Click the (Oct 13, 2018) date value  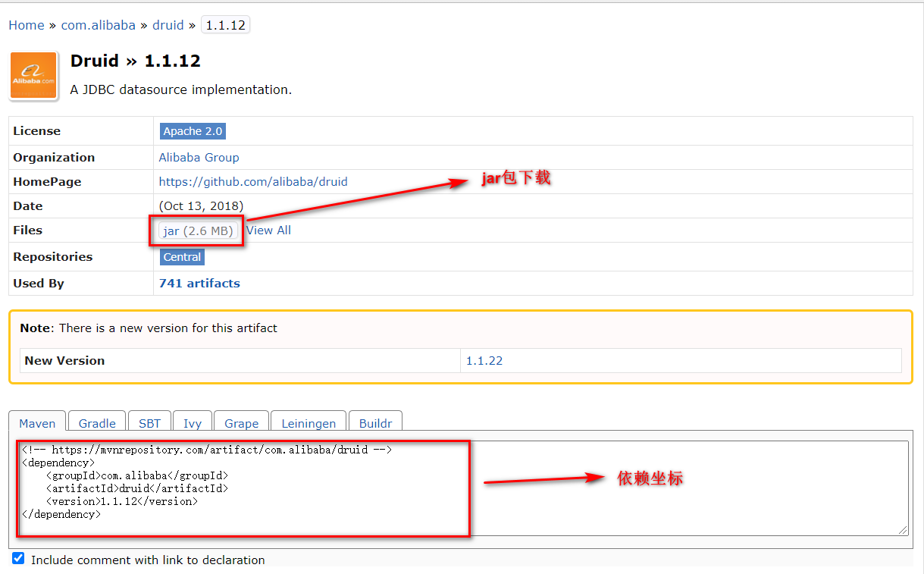pos(201,206)
